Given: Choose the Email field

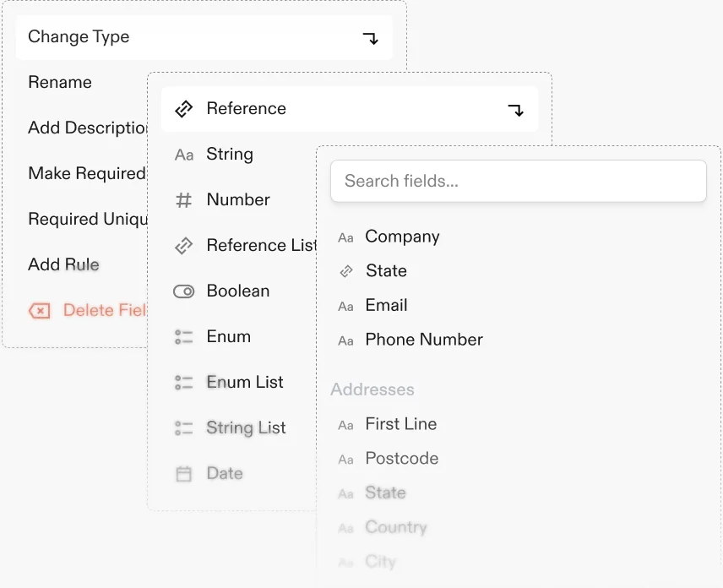Looking at the screenshot, I should click(386, 306).
